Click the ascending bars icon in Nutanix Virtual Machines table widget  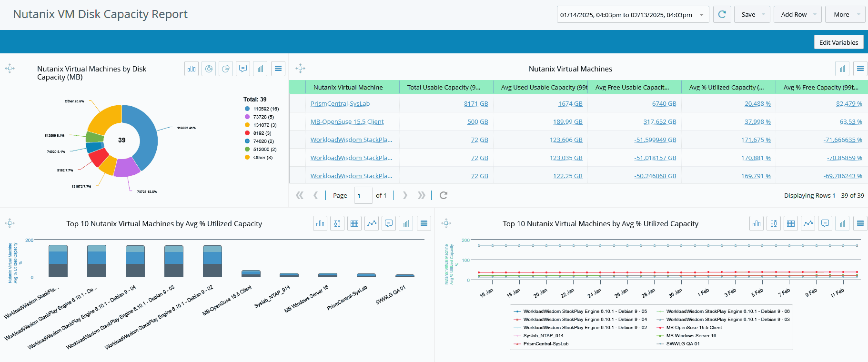click(842, 69)
